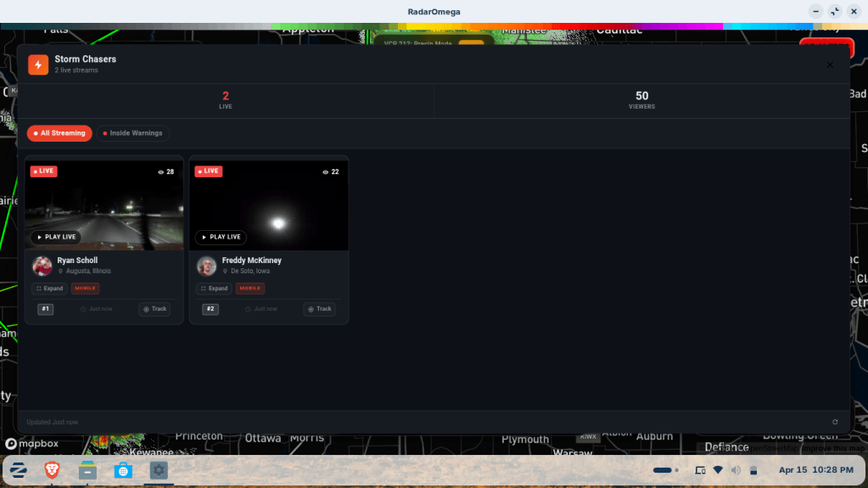Click the refresh icon in the panel footer
Screen dimensions: 868x488
point(835,422)
